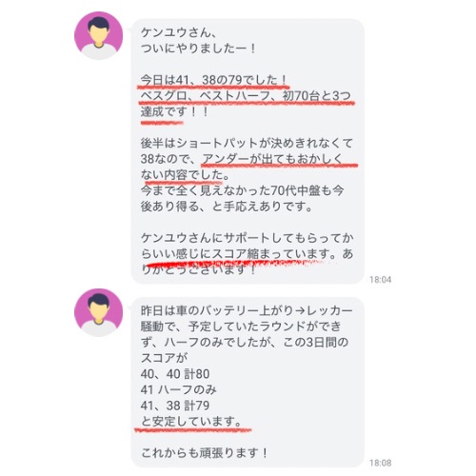Click the line 今まで全く見えなかった70代中盤も今
This screenshot has height=476, width=476.
pos(243,190)
